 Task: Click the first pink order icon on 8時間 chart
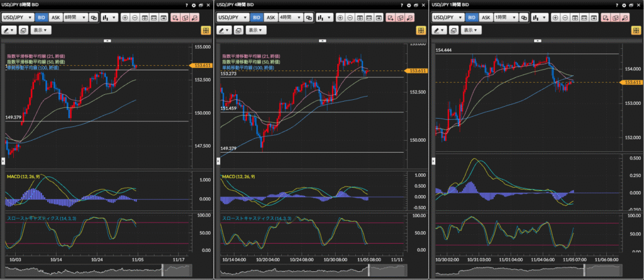[x=174, y=18]
